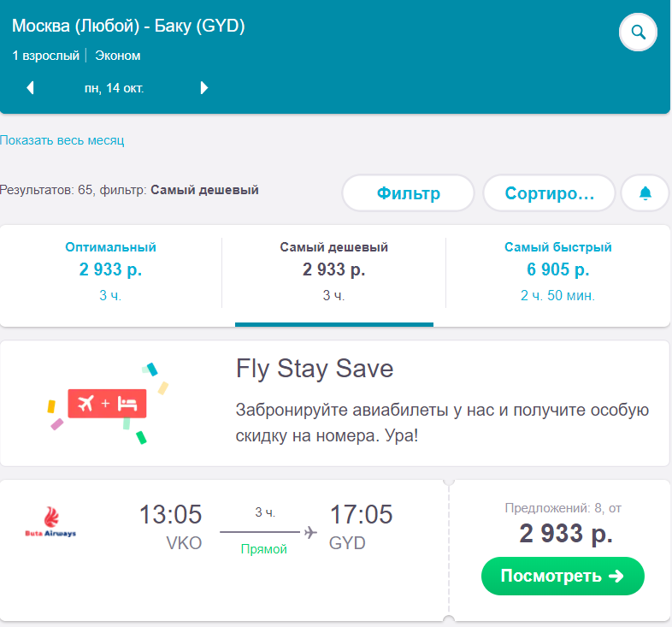Viewport: 672px width, 627px height.
Task: Open the Fly Stay Save banner heading
Action: [x=314, y=369]
